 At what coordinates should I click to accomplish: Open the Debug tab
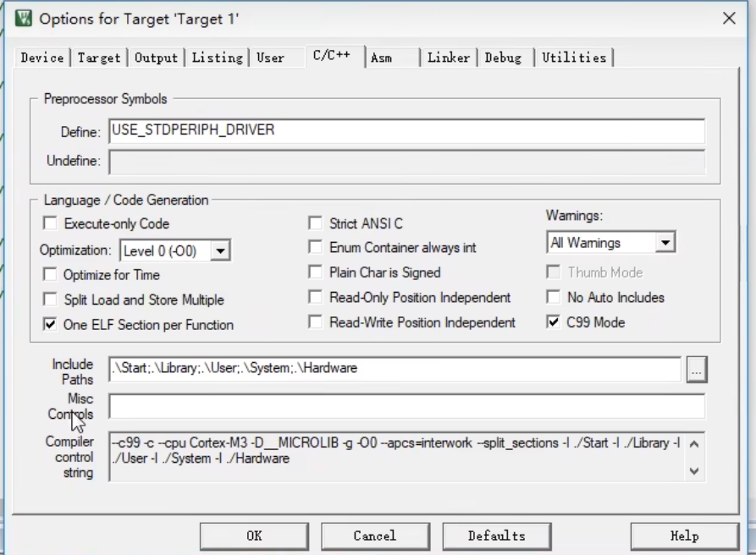[505, 58]
